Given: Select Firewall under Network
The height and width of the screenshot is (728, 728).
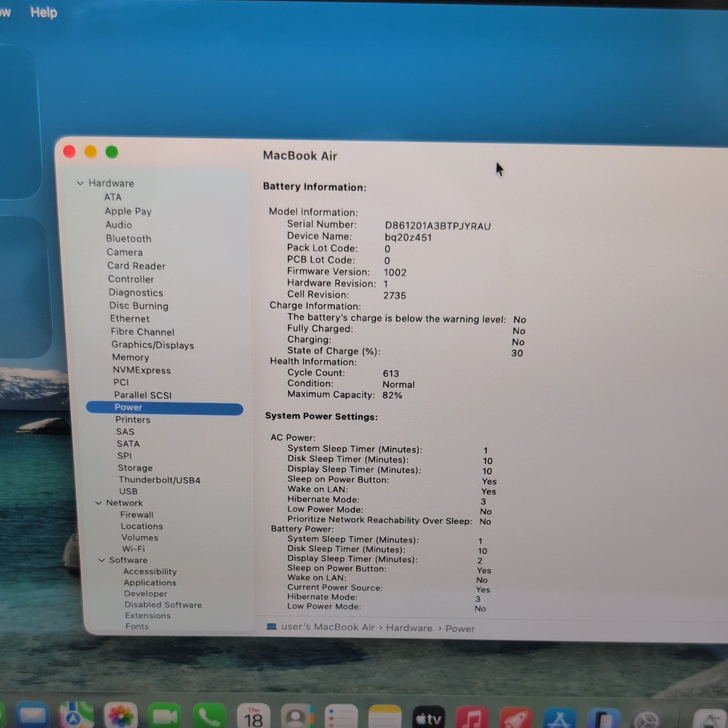Looking at the screenshot, I should pos(137,514).
